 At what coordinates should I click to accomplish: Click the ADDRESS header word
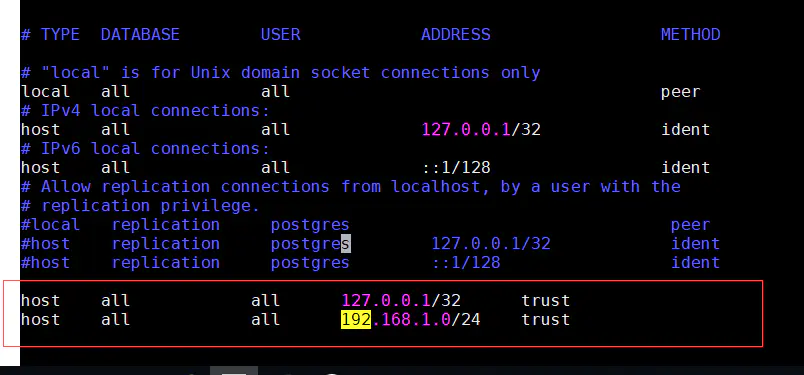(x=455, y=34)
